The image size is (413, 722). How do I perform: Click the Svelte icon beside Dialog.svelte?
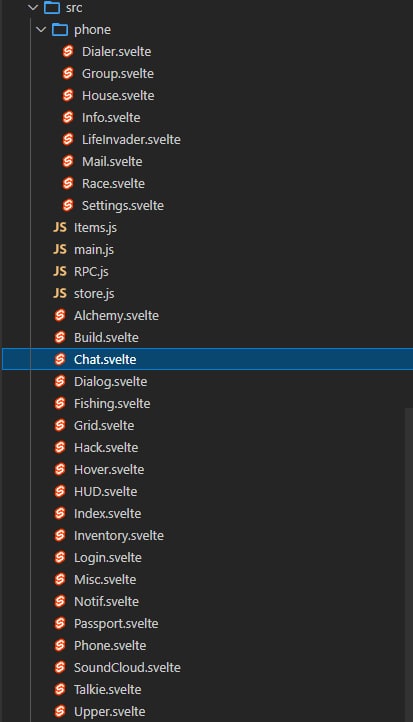tap(60, 381)
